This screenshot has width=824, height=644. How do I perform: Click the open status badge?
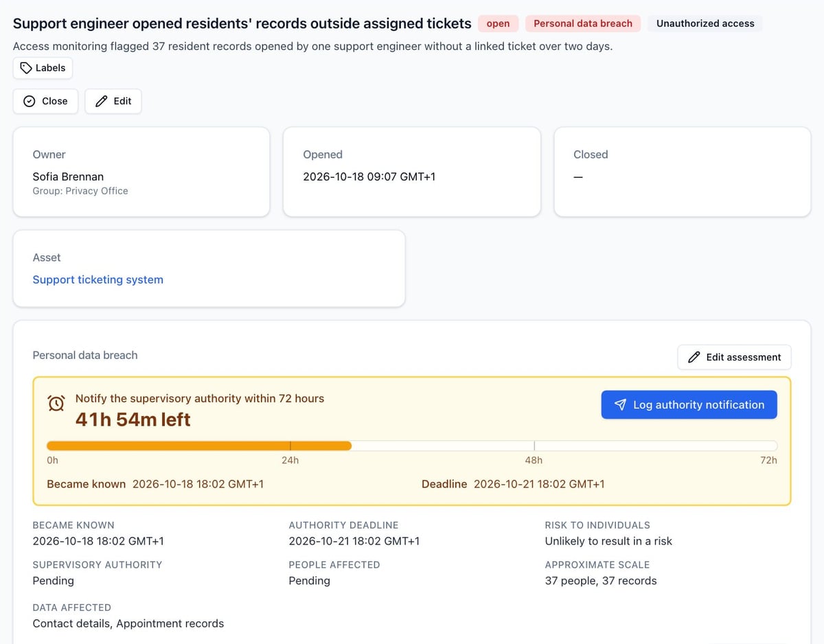[x=498, y=23]
